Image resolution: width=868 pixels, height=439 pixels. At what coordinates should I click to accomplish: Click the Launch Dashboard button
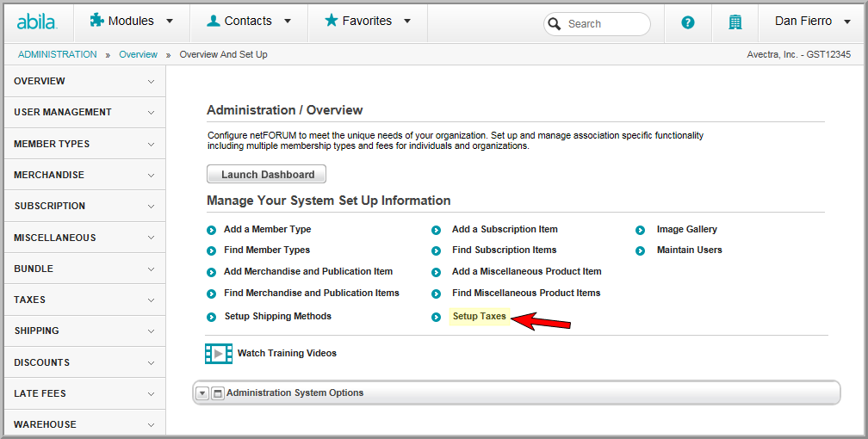(x=266, y=175)
